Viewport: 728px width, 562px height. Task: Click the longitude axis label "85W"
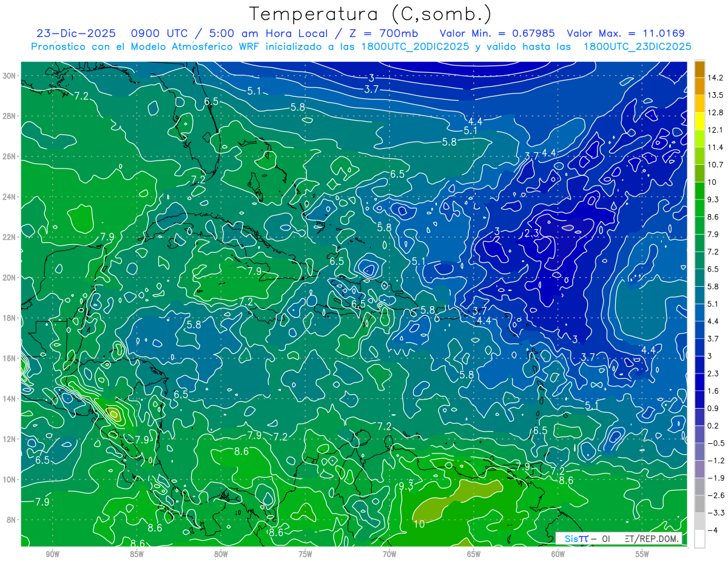click(136, 554)
